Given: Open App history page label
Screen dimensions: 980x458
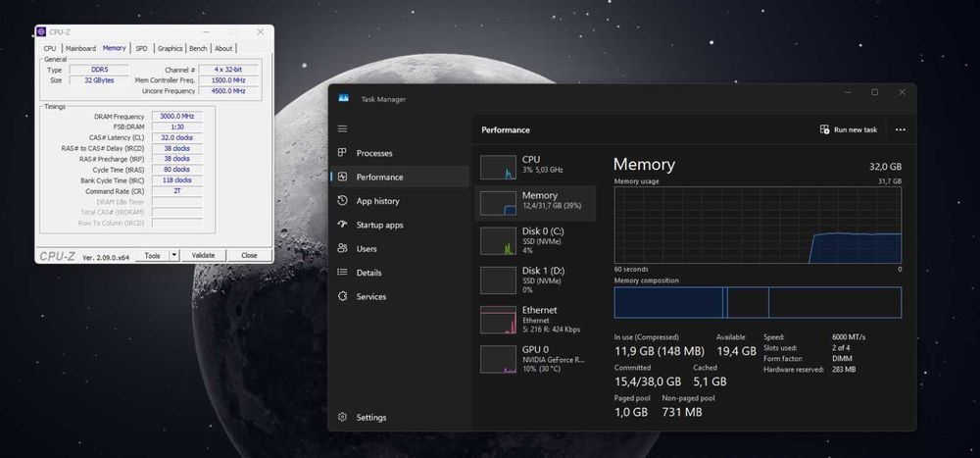Looking at the screenshot, I should [377, 201].
